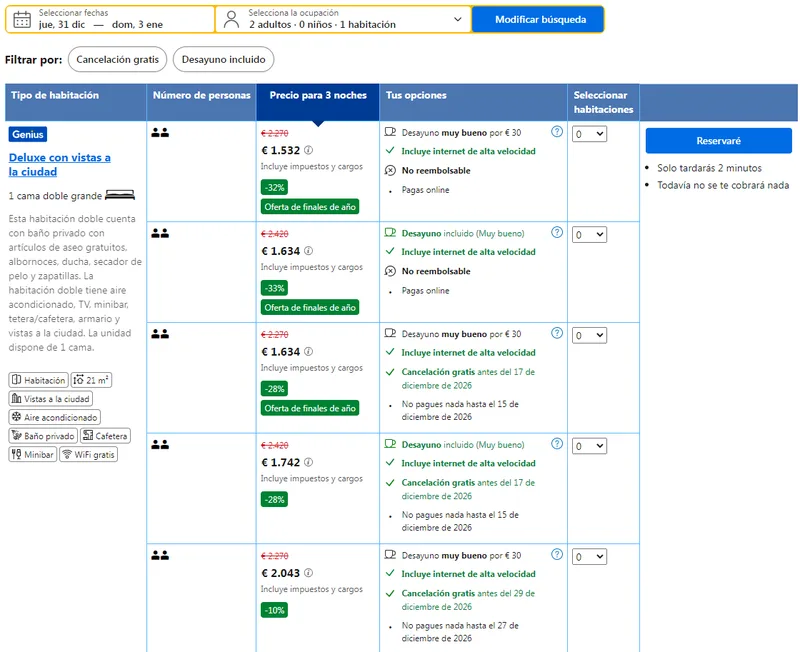Screen dimensions: 800x652
Task: Open the quantity dropdown for the € 1.634 offer with -33%
Action: (589, 235)
